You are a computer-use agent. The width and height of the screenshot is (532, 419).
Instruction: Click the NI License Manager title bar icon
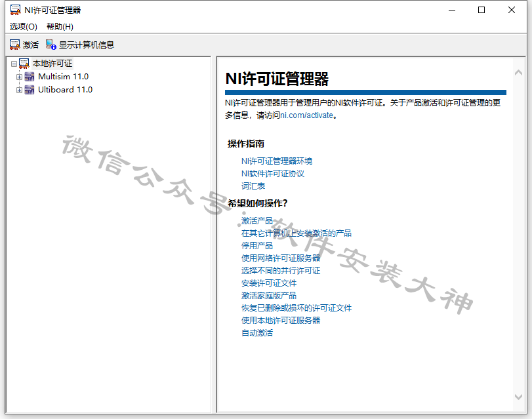pyautogui.click(x=16, y=10)
